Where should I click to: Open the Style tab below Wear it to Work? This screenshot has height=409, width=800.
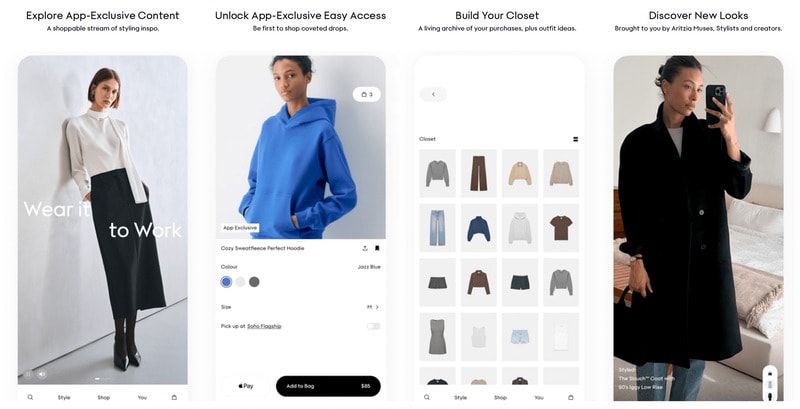(64, 397)
